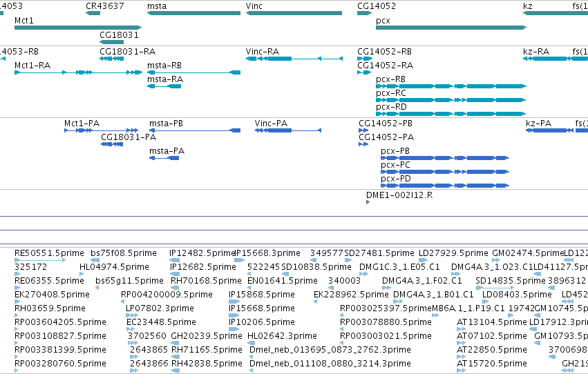This screenshot has width=588, height=374.
Task: Select the DMG1C.3_1.E05.C1 EST label
Action: 399,267
